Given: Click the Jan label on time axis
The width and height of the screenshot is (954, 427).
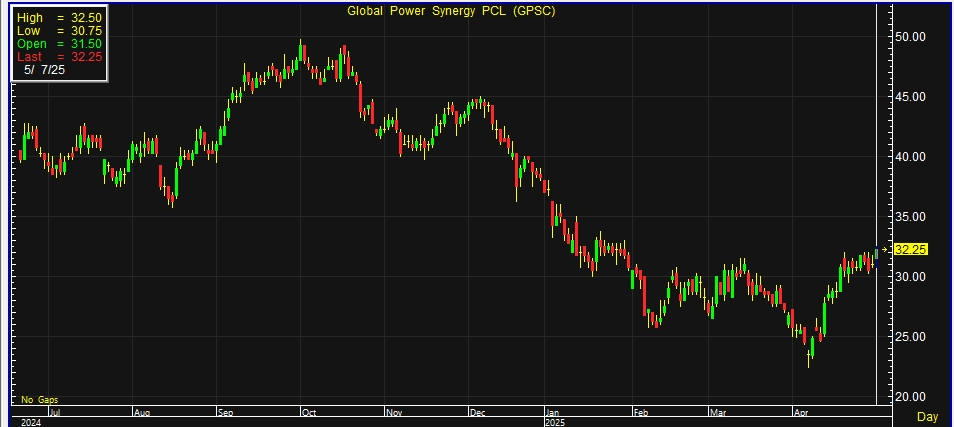Looking at the screenshot, I should tap(554, 412).
